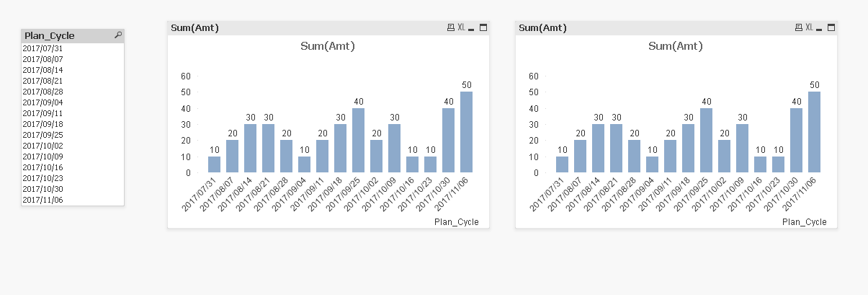Open search in the Plan_Cycle list box
The image size is (868, 295).
118,35
